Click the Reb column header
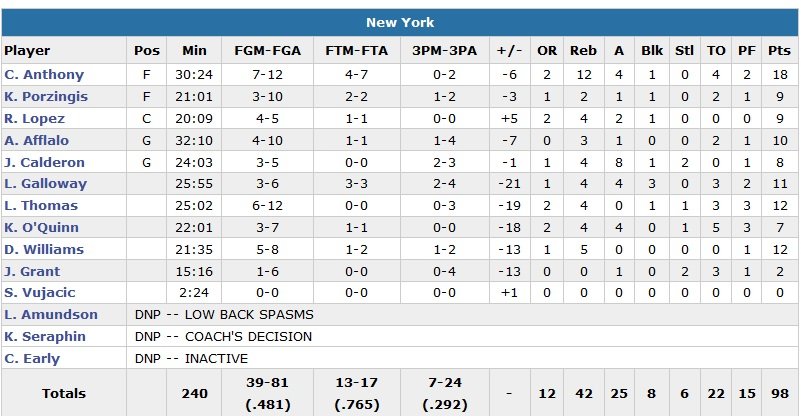801x416 pixels. tap(582, 51)
